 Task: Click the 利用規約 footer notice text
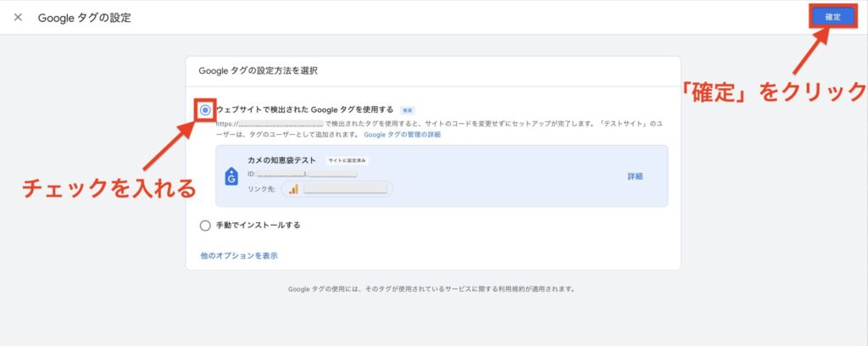432,288
